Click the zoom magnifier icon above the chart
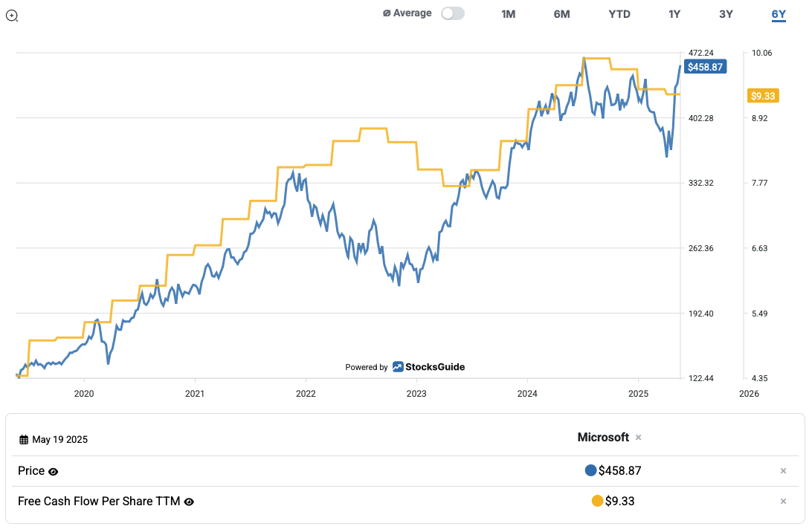 (x=12, y=16)
